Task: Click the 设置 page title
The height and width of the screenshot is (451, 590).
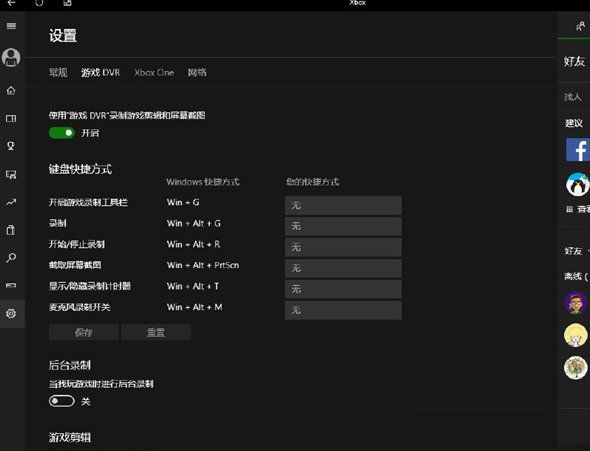Action: click(63, 36)
